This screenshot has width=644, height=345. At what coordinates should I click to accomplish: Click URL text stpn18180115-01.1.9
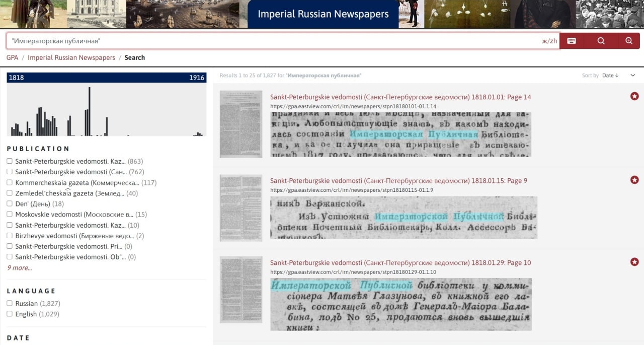(351, 190)
